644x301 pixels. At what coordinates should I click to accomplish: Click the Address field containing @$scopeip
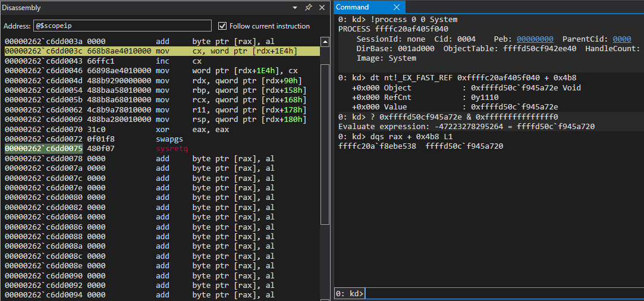pyautogui.click(x=122, y=26)
